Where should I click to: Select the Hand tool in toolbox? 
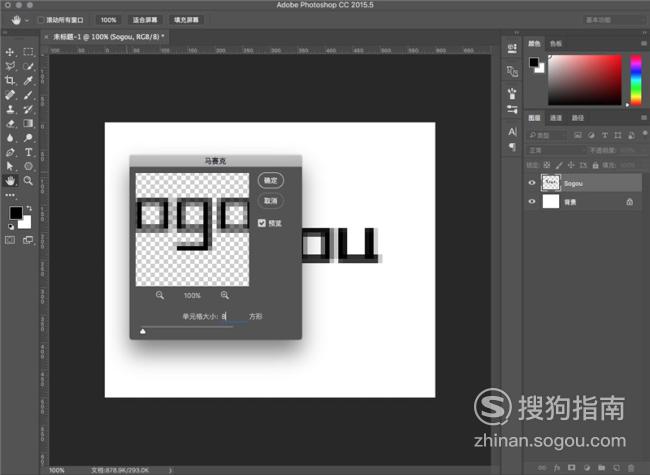10,181
